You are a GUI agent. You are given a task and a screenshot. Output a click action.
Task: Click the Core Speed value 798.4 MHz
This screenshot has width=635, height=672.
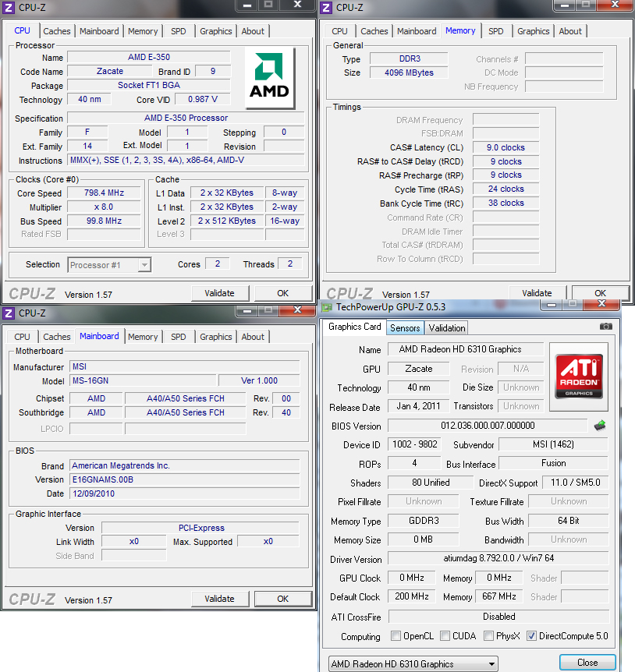click(x=105, y=193)
